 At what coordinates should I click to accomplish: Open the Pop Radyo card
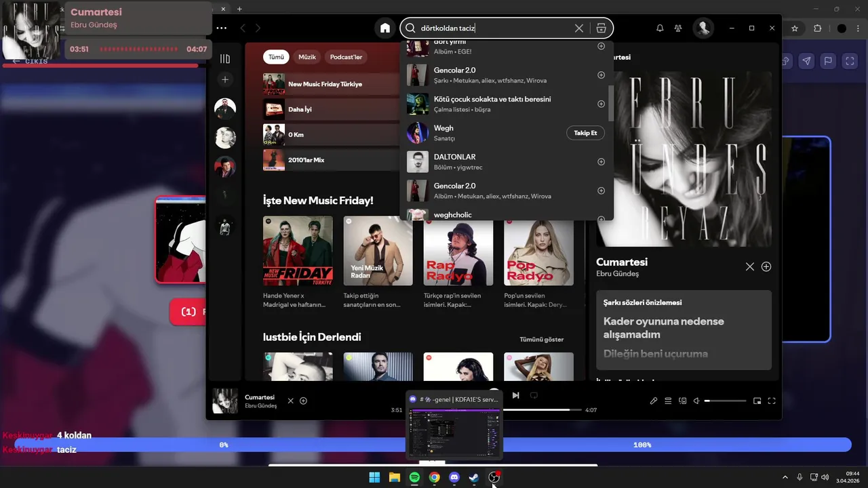tap(538, 263)
